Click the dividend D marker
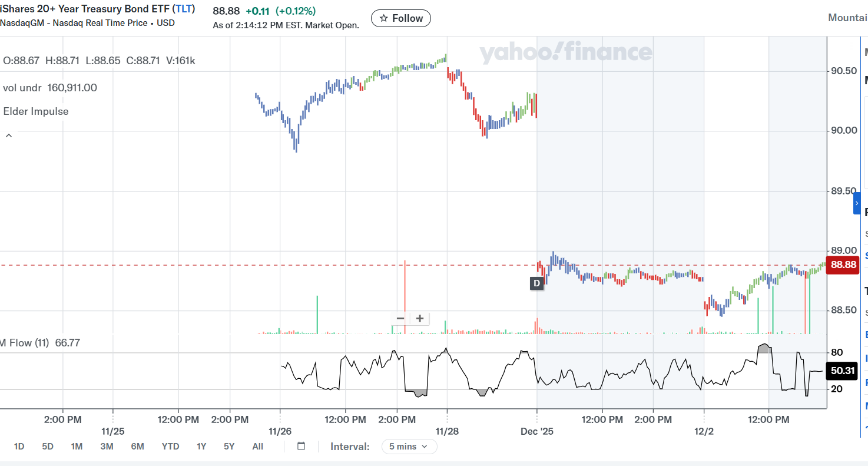868x466 pixels. click(536, 283)
